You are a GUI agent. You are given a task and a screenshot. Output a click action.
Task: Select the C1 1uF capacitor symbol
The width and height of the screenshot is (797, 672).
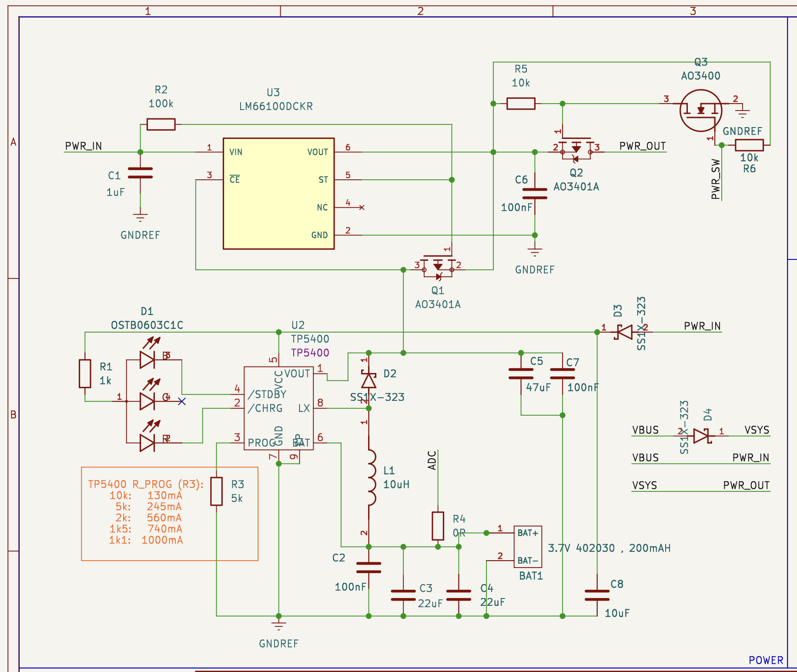pyautogui.click(x=140, y=173)
